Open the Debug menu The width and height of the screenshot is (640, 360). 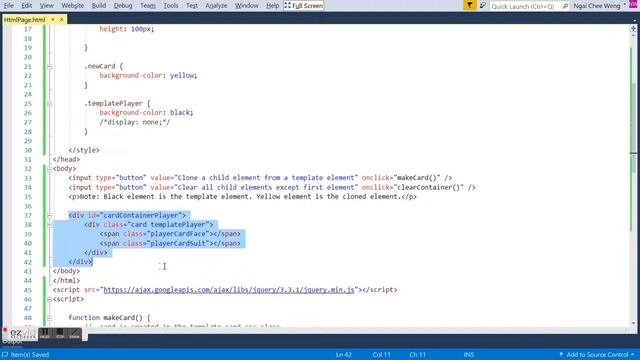tap(123, 5)
